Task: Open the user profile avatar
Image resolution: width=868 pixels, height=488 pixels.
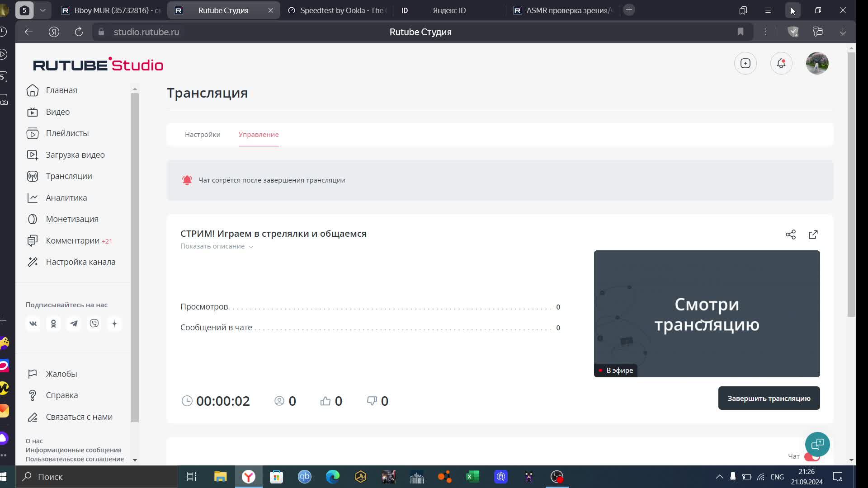Action: coord(817,63)
